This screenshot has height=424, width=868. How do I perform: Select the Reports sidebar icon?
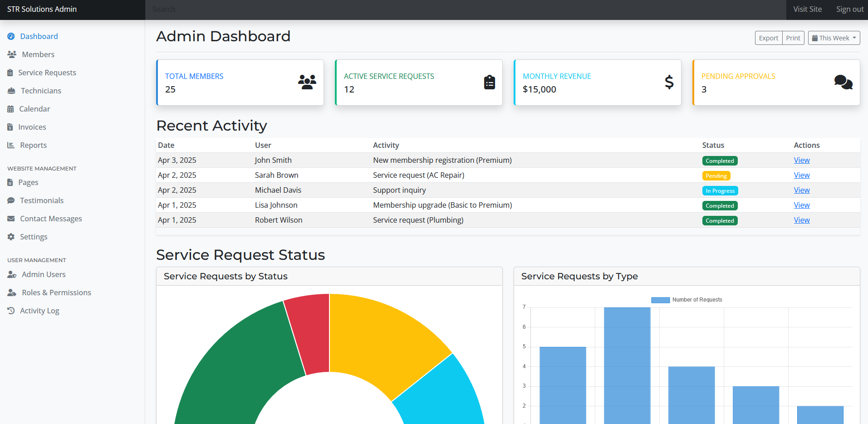[x=10, y=145]
